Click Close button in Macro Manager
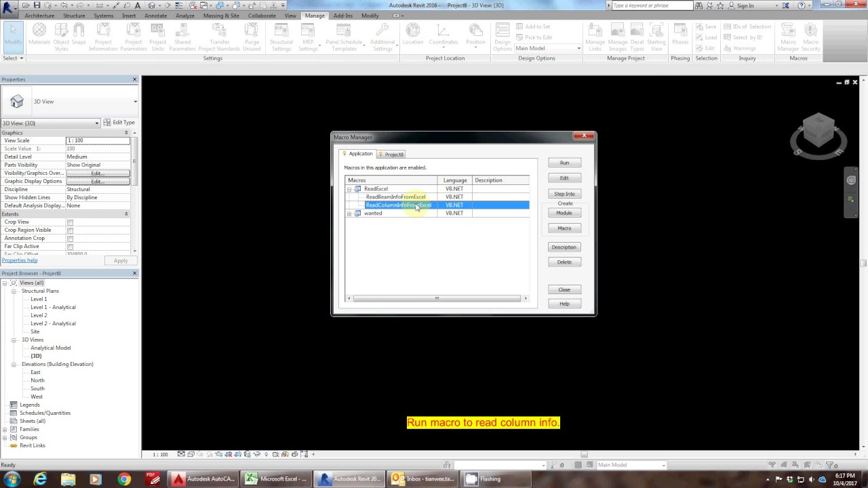Viewport: 868px width, 488px height. (x=564, y=289)
